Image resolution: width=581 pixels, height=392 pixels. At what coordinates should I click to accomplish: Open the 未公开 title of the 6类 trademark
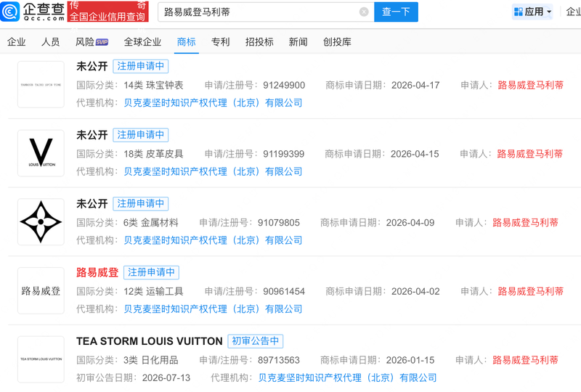(x=92, y=204)
